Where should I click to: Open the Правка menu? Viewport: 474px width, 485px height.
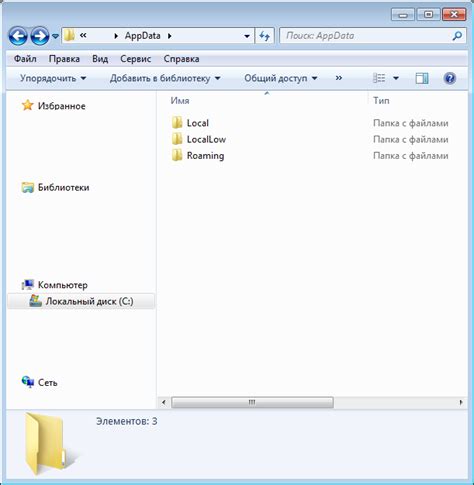click(x=64, y=59)
